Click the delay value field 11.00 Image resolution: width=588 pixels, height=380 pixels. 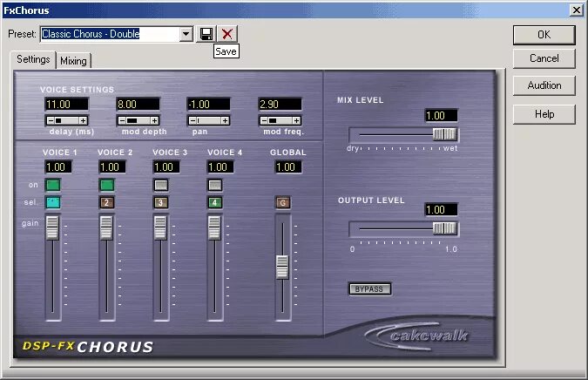pos(67,105)
